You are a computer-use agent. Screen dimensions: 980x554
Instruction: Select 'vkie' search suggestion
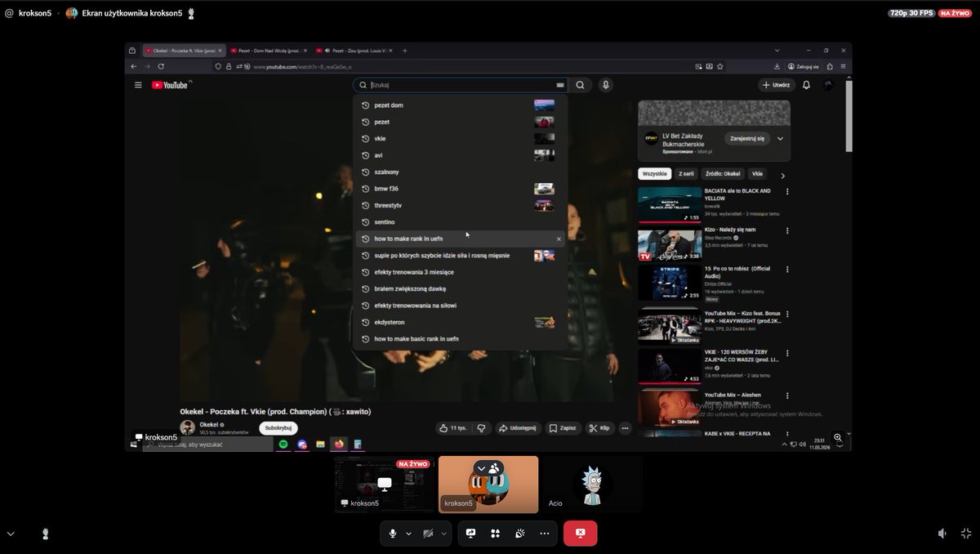(460, 139)
